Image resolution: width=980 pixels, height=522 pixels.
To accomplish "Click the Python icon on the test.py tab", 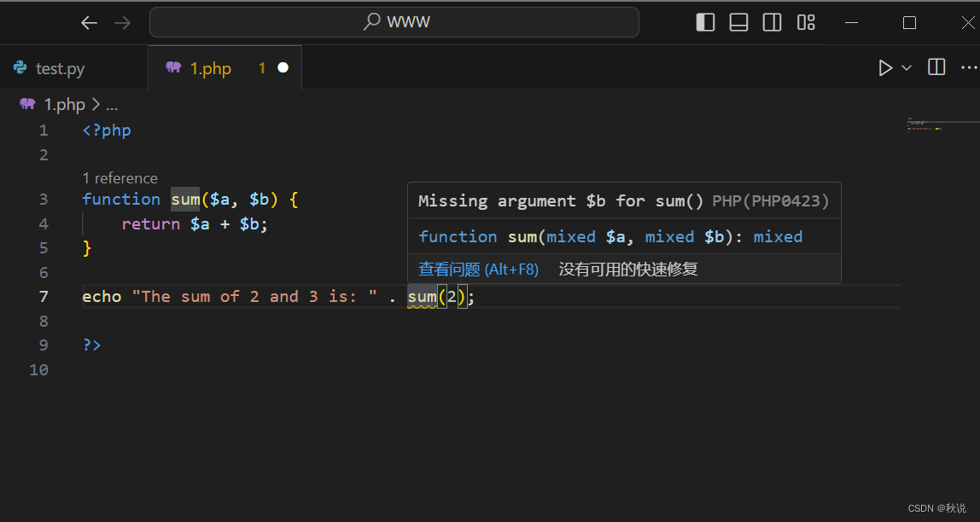I will pyautogui.click(x=20, y=67).
